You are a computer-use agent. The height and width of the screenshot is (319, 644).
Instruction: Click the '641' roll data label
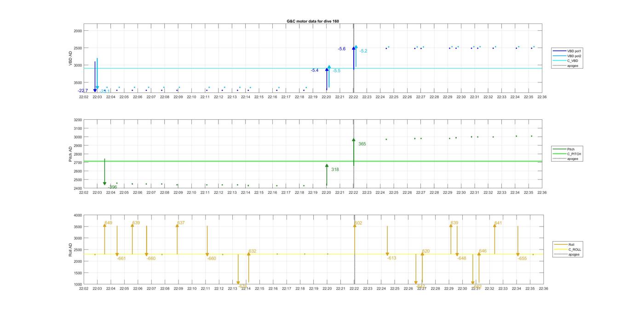(498, 223)
